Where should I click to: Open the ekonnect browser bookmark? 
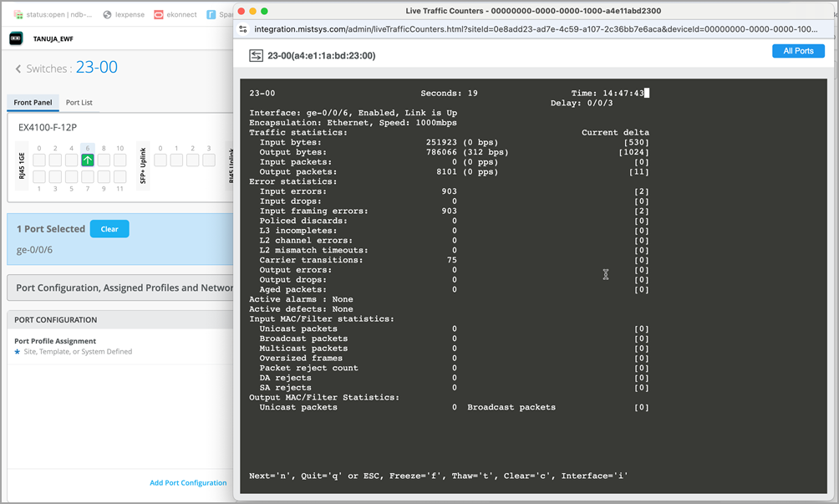[174, 15]
